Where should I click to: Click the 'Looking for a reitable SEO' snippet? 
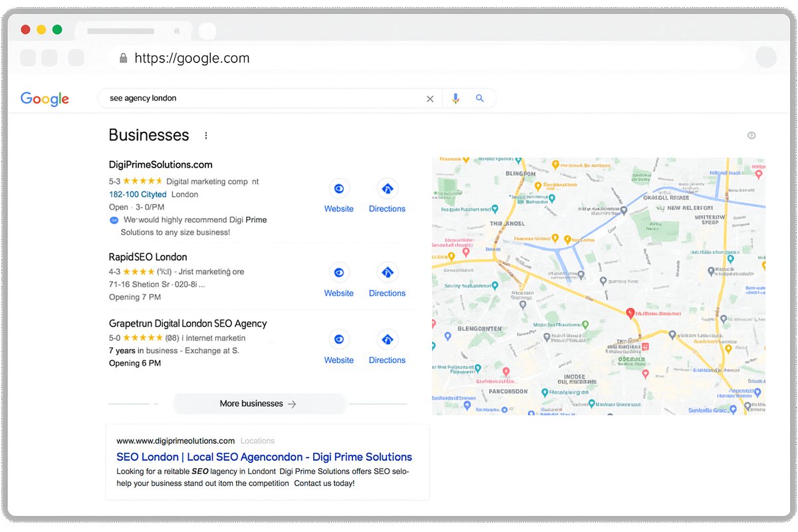(x=263, y=477)
